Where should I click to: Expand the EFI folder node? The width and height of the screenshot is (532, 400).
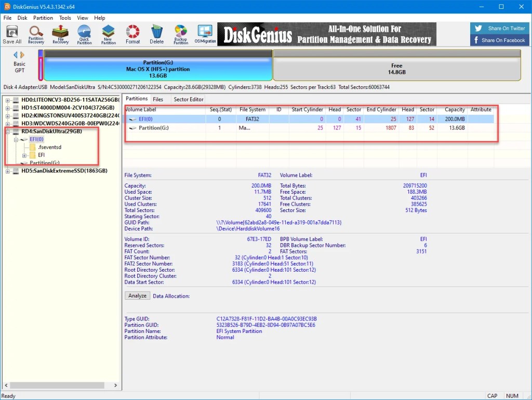pyautogui.click(x=24, y=155)
